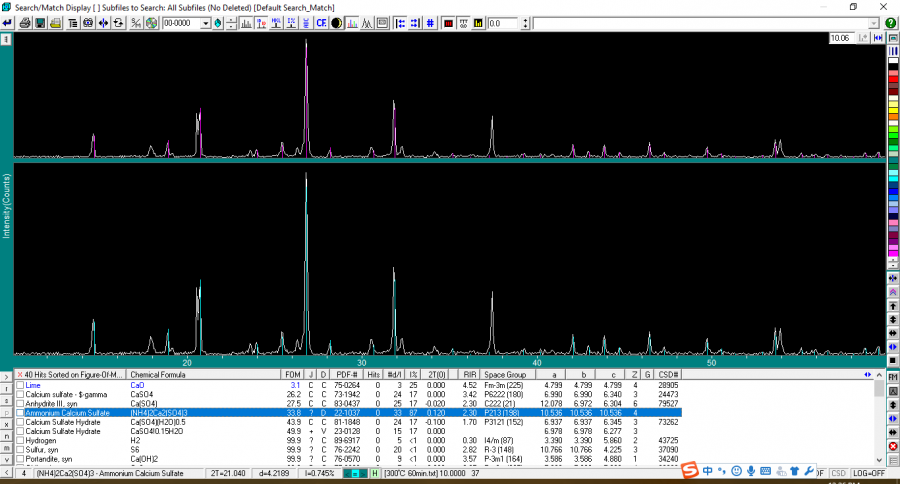The height and width of the screenshot is (484, 900).
Task: Select the Ammonium Calcium Sulfate row
Action: (68, 412)
